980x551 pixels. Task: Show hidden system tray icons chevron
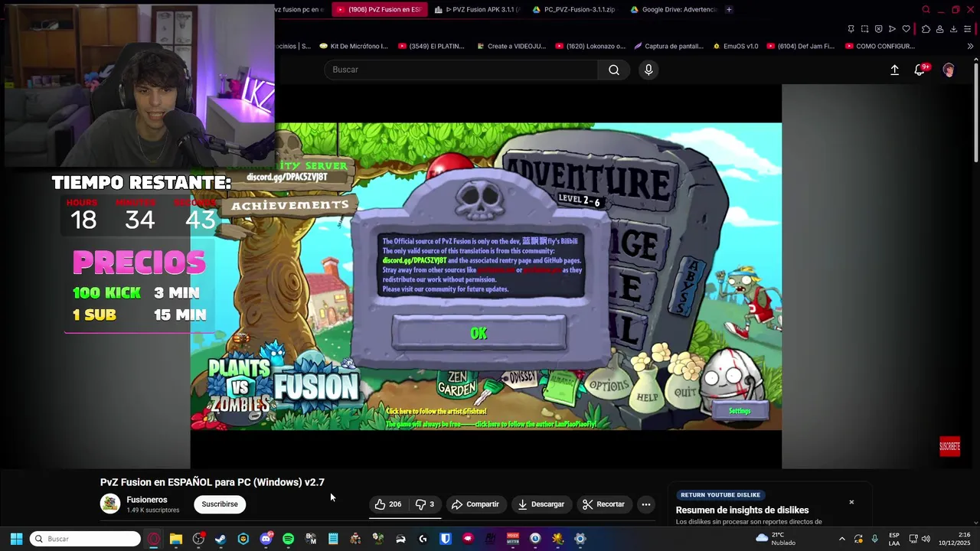click(841, 539)
